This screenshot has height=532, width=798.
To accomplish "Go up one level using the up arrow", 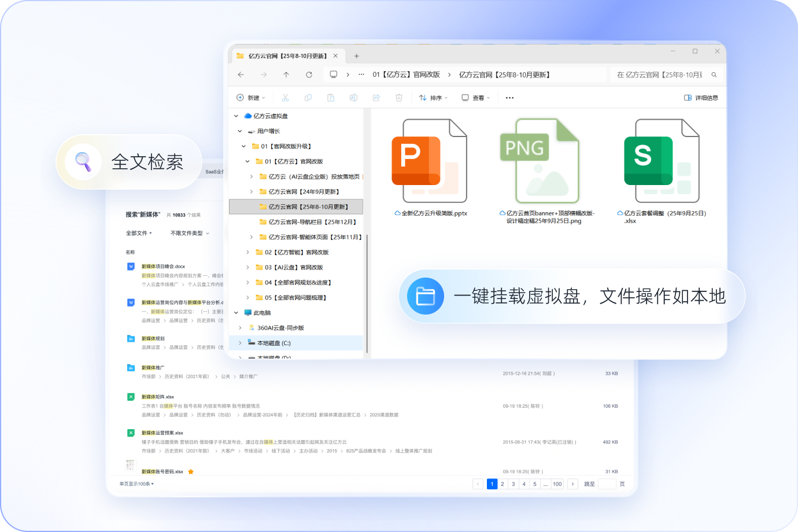I will coord(286,75).
